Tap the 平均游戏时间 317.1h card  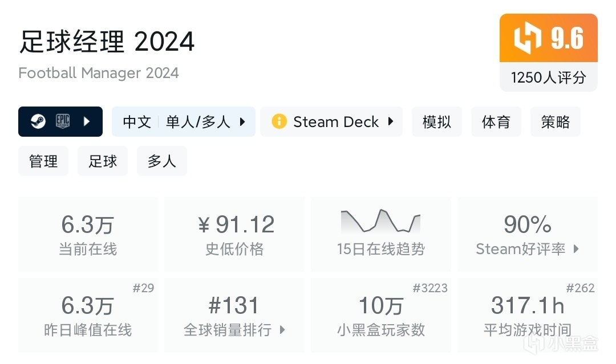click(x=527, y=315)
